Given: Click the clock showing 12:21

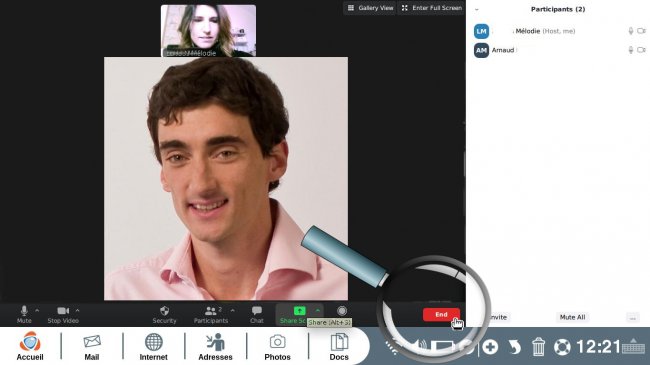Looking at the screenshot, I should (x=598, y=347).
